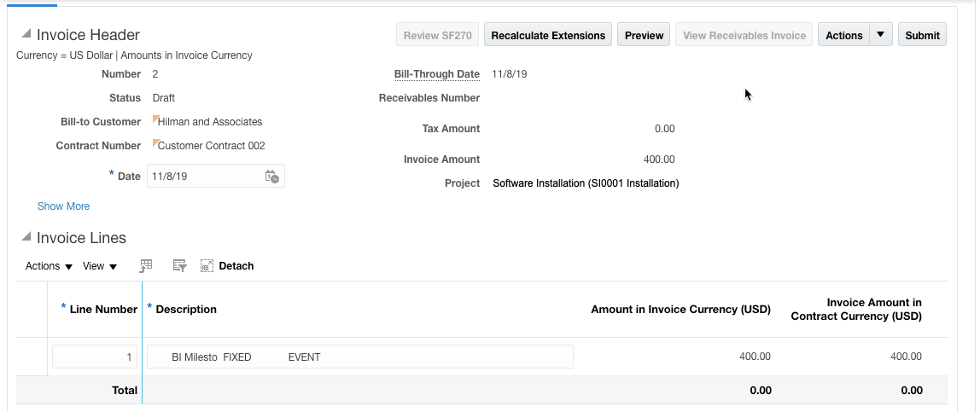Click the Export to Excel icon
Image resolution: width=980 pixels, height=412 pixels.
tap(146, 266)
